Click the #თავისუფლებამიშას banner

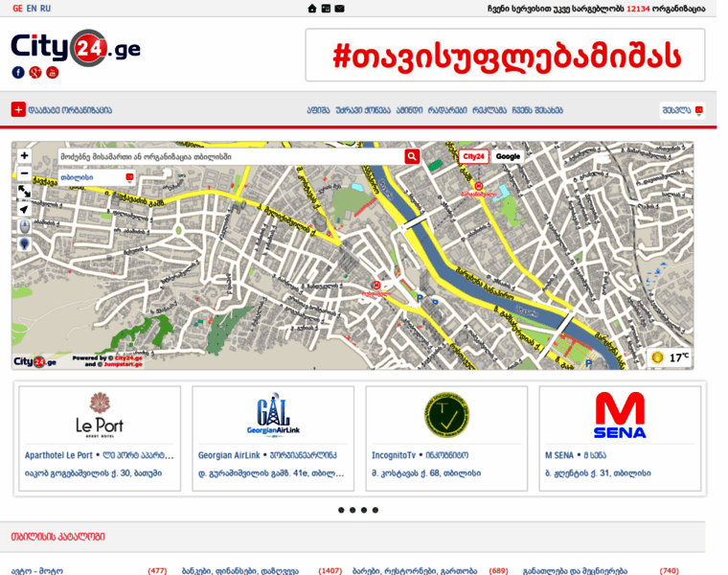505,55
